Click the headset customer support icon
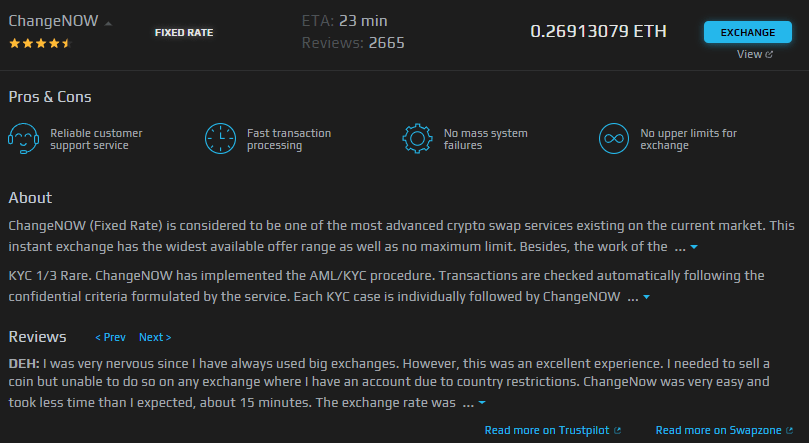 tap(23, 138)
